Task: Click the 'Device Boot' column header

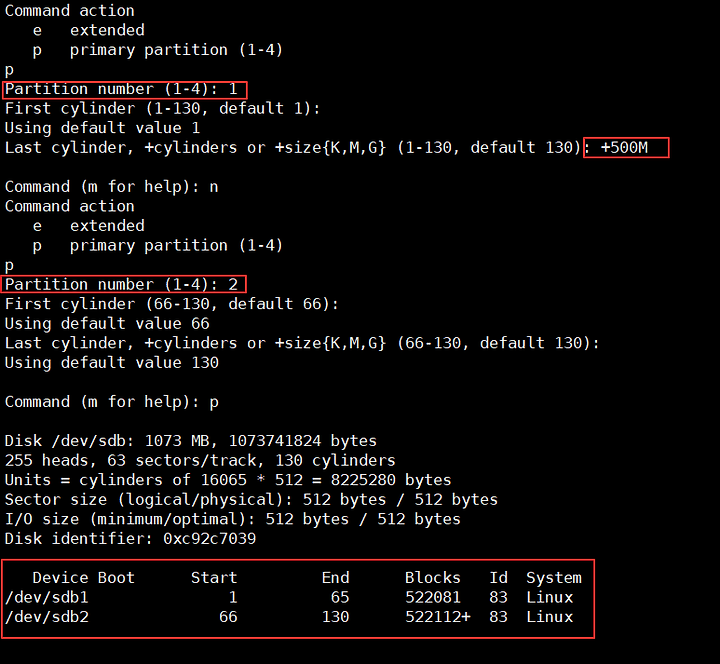Action: [84, 578]
